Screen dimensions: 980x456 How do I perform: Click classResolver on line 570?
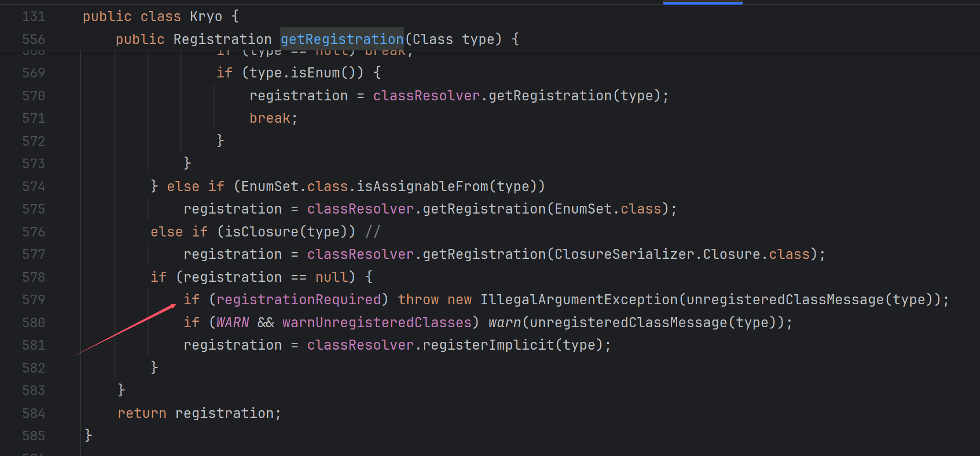click(x=427, y=96)
